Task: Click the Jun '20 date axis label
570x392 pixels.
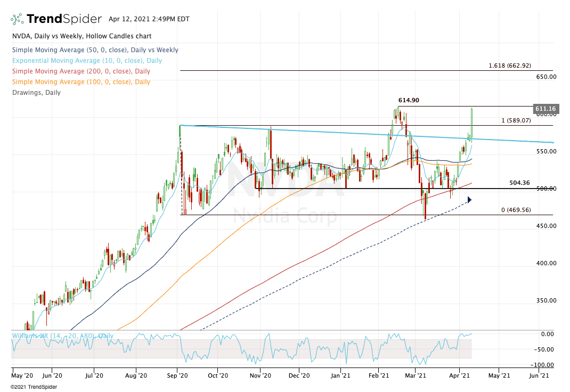Action: click(x=52, y=375)
